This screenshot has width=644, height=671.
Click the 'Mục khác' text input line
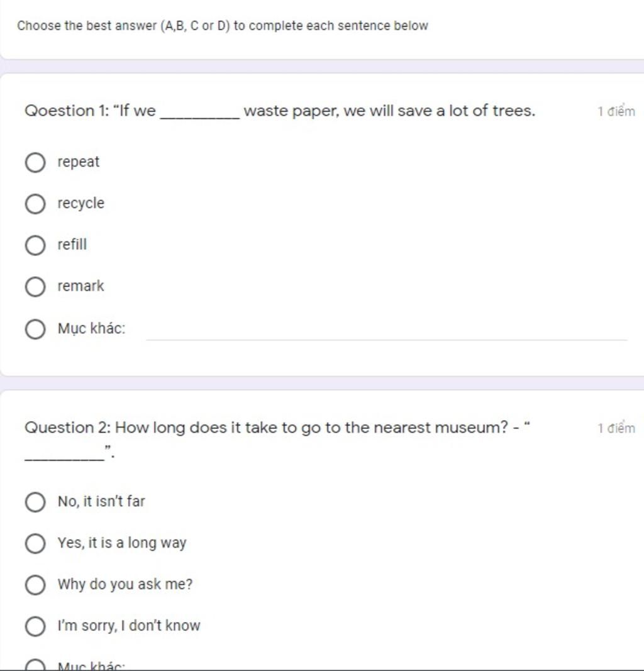387,331
